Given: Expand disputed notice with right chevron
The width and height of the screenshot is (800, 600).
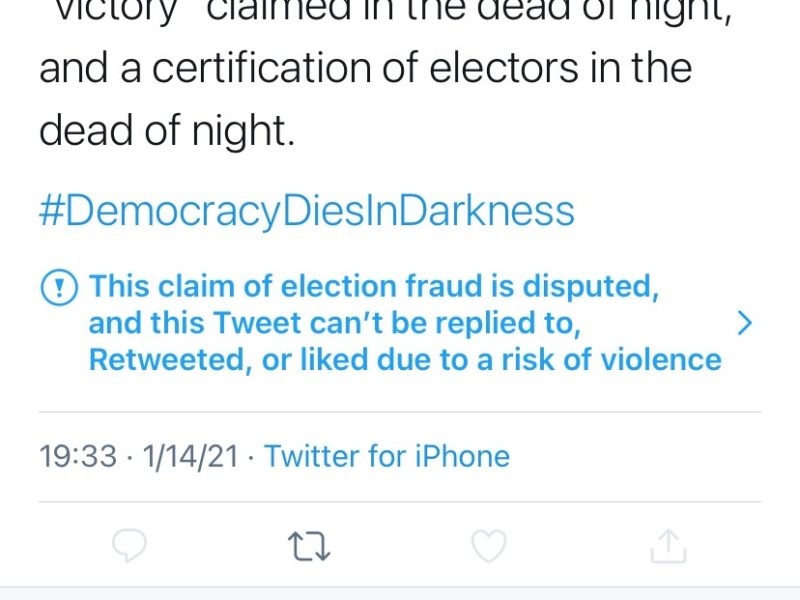Looking at the screenshot, I should [743, 323].
